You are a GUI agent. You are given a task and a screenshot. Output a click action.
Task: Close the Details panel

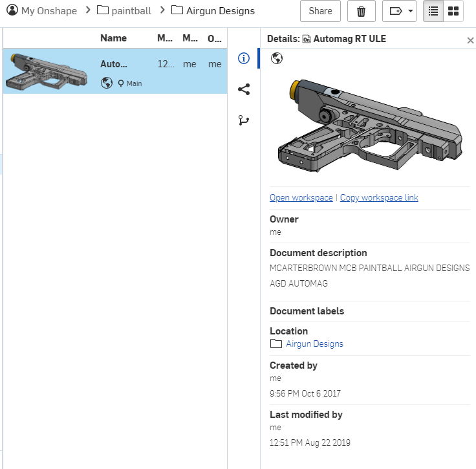(470, 40)
